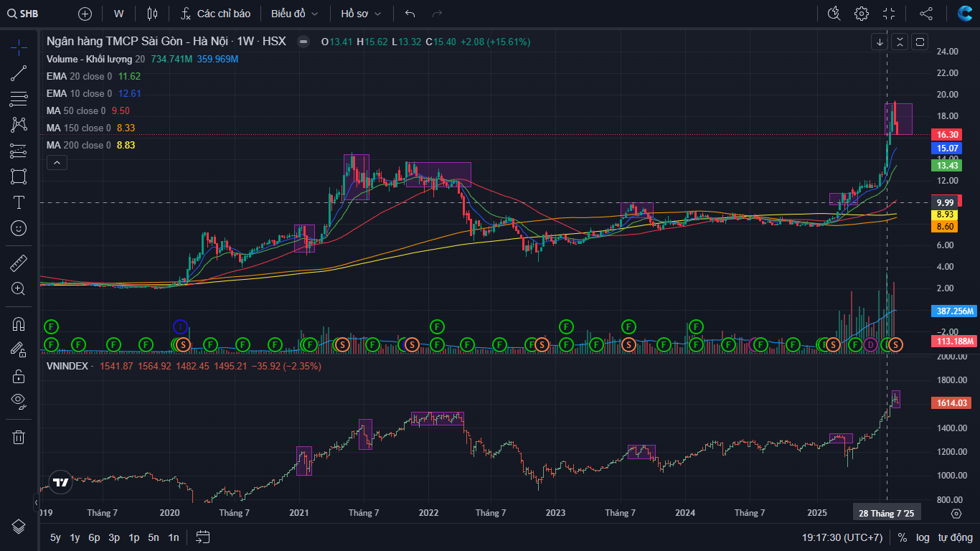Toggle the log scale button
980x551 pixels.
pyautogui.click(x=923, y=537)
